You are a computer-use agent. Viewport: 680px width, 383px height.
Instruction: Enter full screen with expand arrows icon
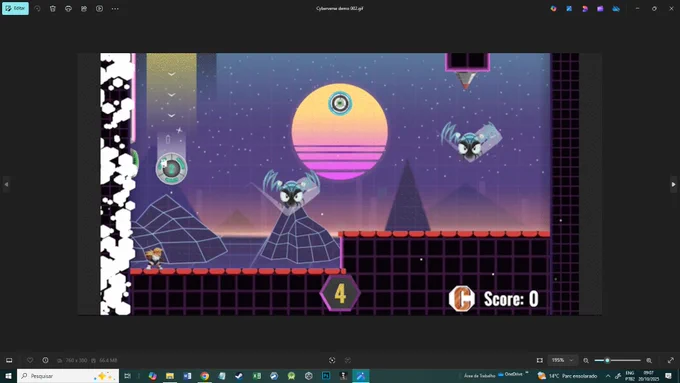pyautogui.click(x=671, y=360)
